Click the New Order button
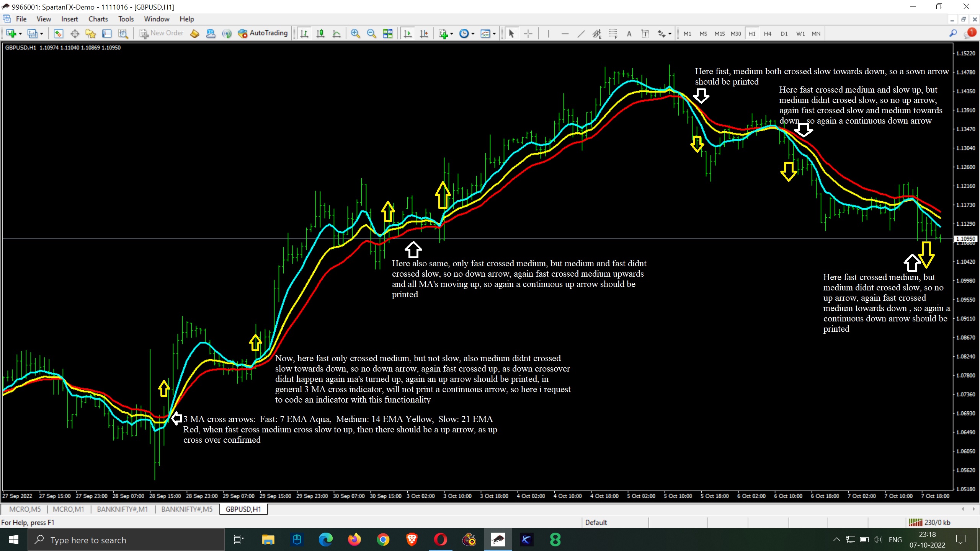 click(161, 33)
